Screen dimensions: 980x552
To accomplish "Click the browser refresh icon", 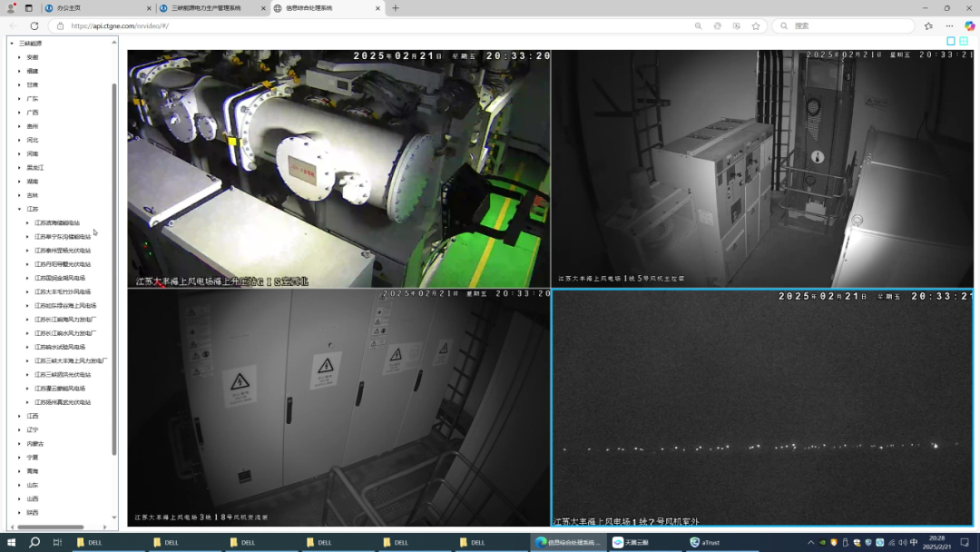I will point(34,26).
